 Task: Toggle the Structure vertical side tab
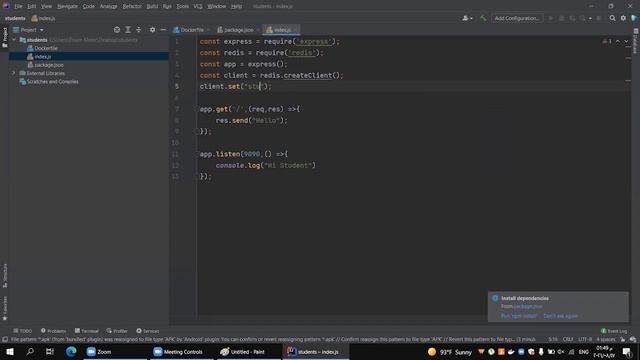(x=5, y=276)
